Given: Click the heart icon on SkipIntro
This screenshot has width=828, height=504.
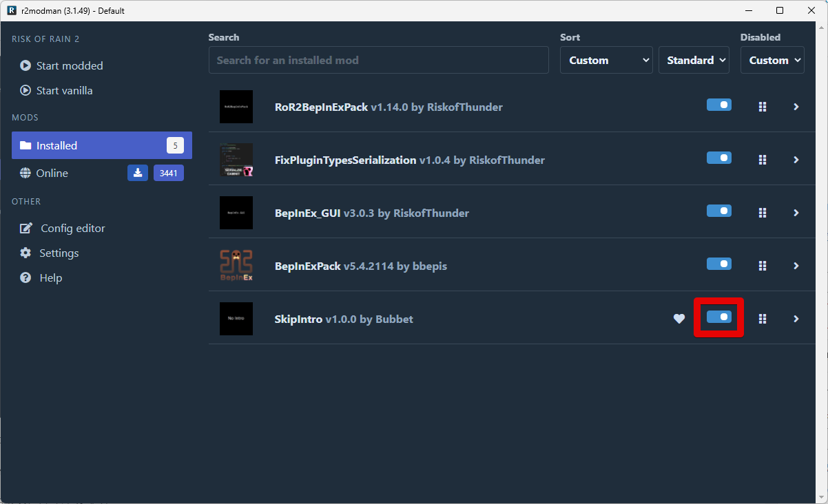Looking at the screenshot, I should 679,319.
